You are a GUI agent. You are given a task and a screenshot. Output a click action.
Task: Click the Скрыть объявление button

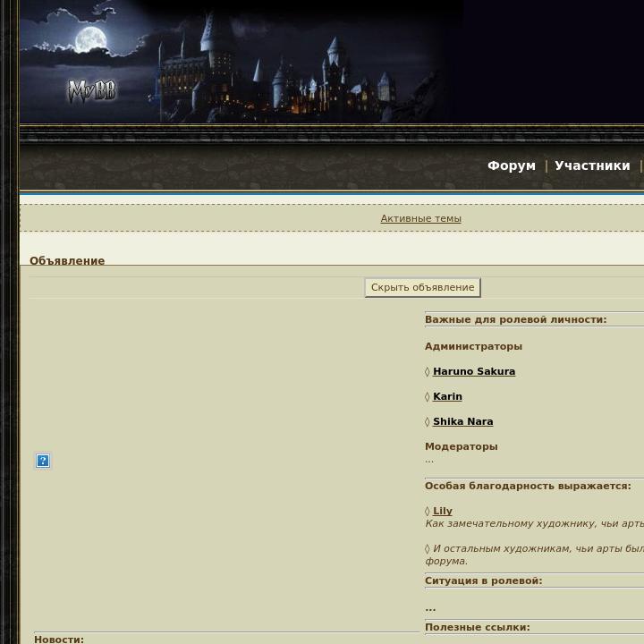tap(422, 287)
